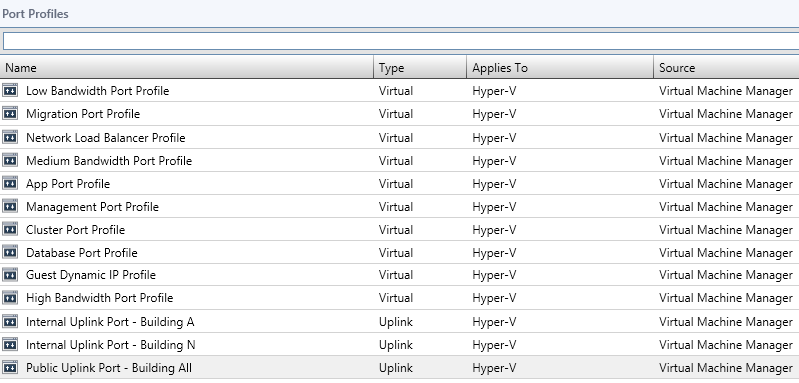Click the icon beside Network Load Balancer Profile
The width and height of the screenshot is (799, 383).
click(x=10, y=138)
